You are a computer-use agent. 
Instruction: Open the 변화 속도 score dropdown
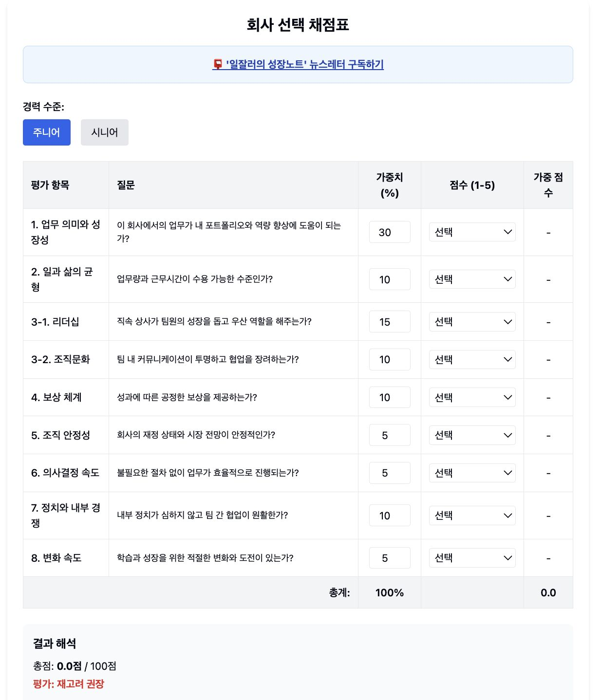click(x=471, y=558)
